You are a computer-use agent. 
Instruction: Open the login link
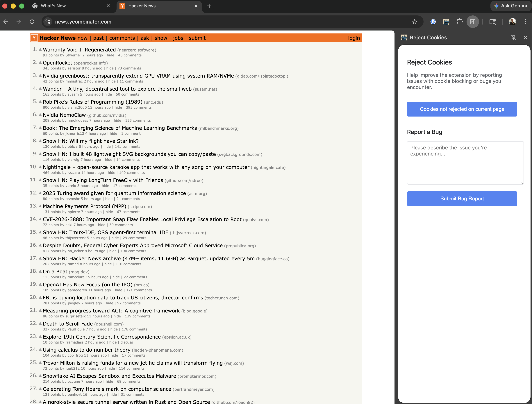354,38
